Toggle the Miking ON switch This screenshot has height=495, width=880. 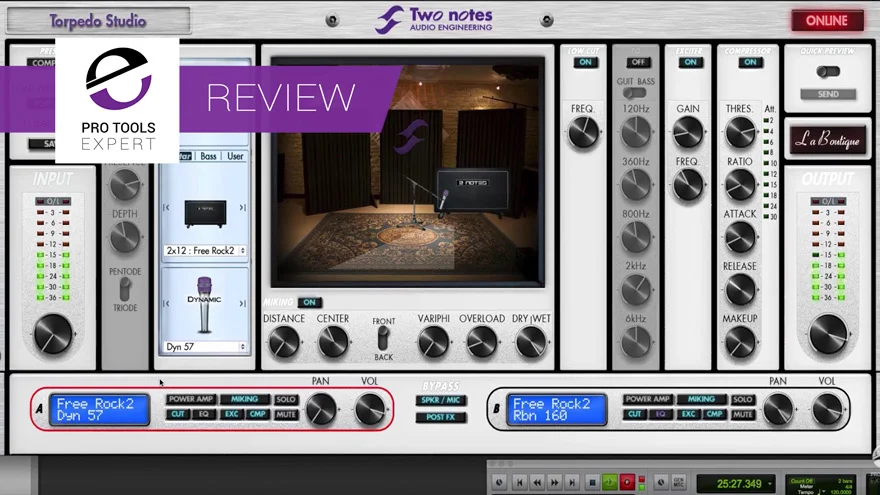(309, 302)
